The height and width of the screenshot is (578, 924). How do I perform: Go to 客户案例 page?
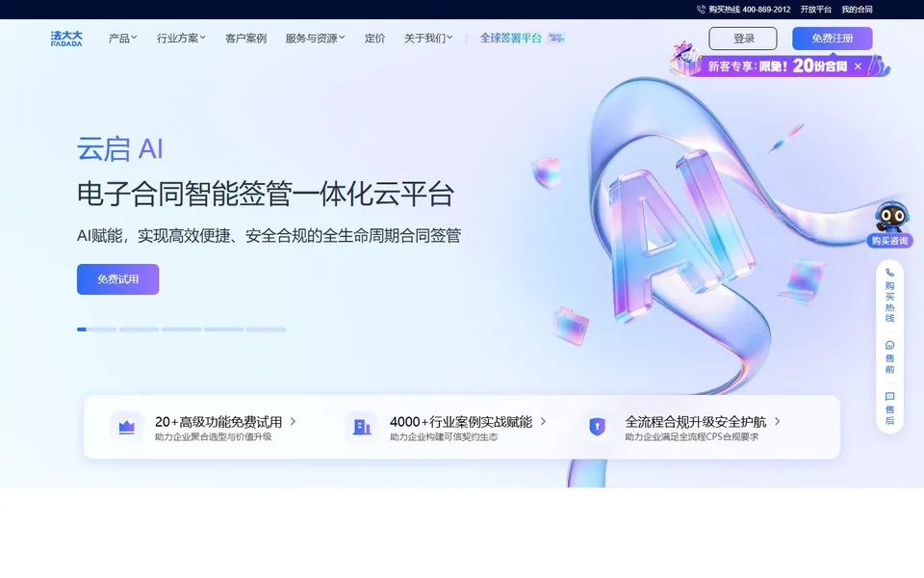tap(245, 39)
